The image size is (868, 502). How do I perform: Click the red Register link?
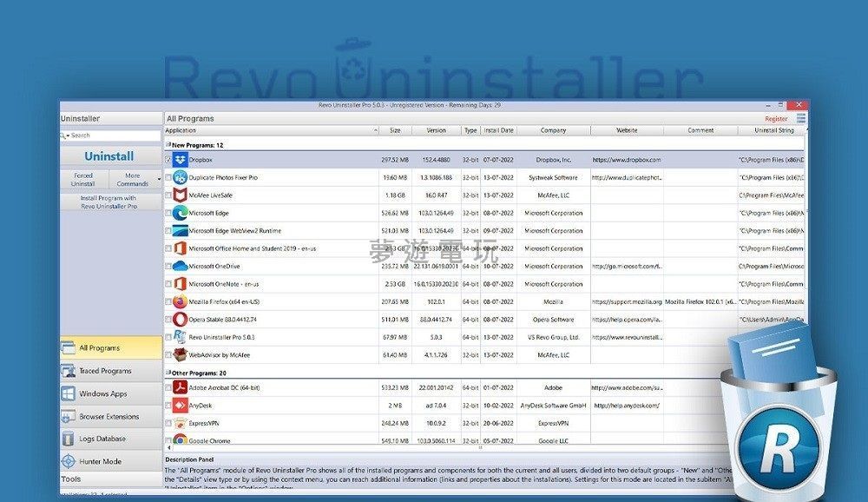click(x=776, y=119)
